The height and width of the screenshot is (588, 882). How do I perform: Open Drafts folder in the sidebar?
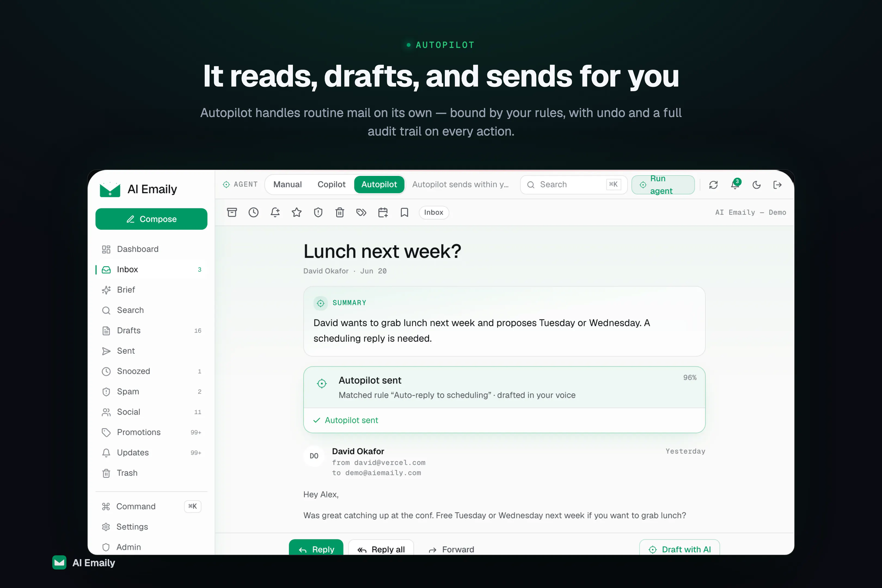pos(152,330)
